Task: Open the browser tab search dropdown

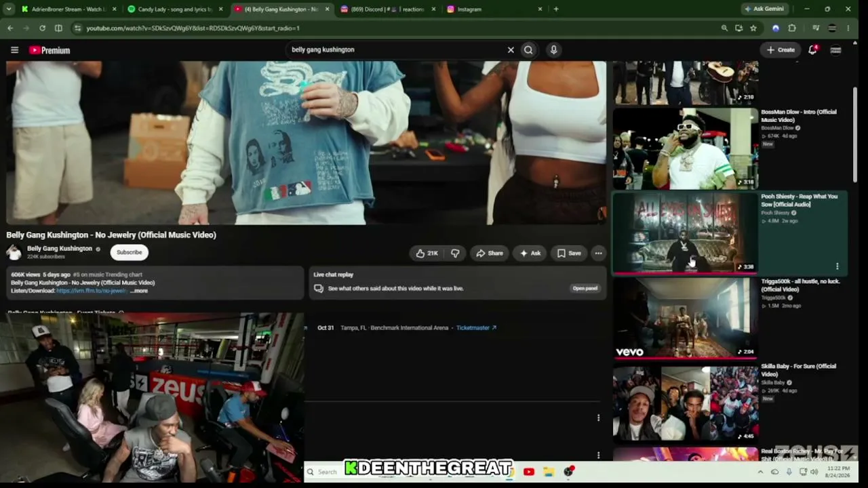Action: 10,9
